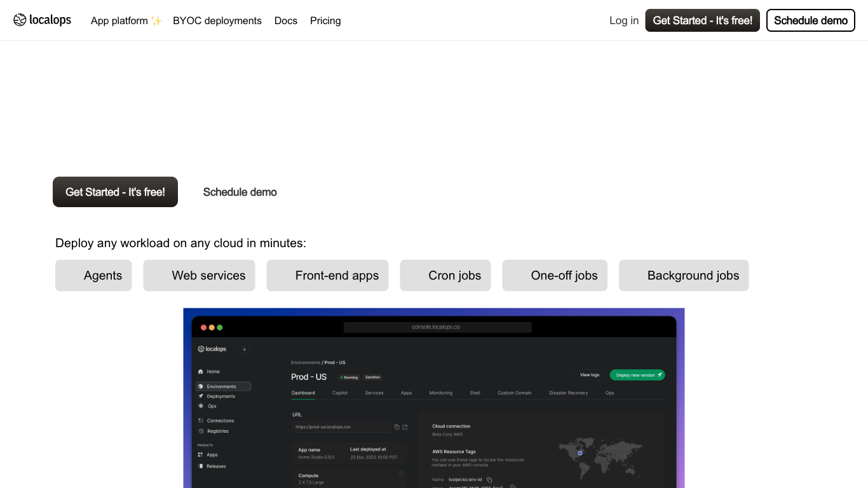Select the One-off jobs workload pill
Viewport: 868px width, 488px height.
click(x=555, y=275)
